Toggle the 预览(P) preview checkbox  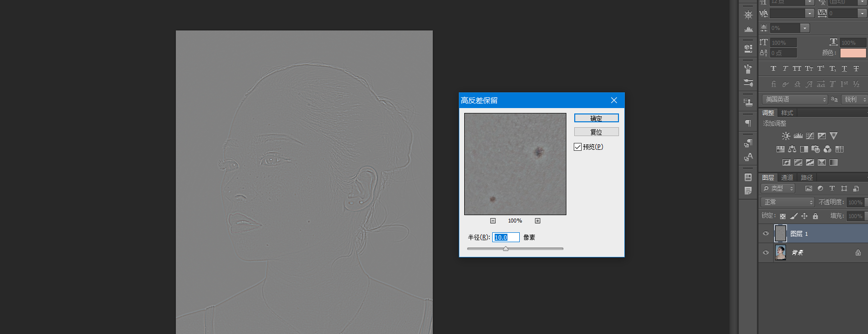(578, 147)
